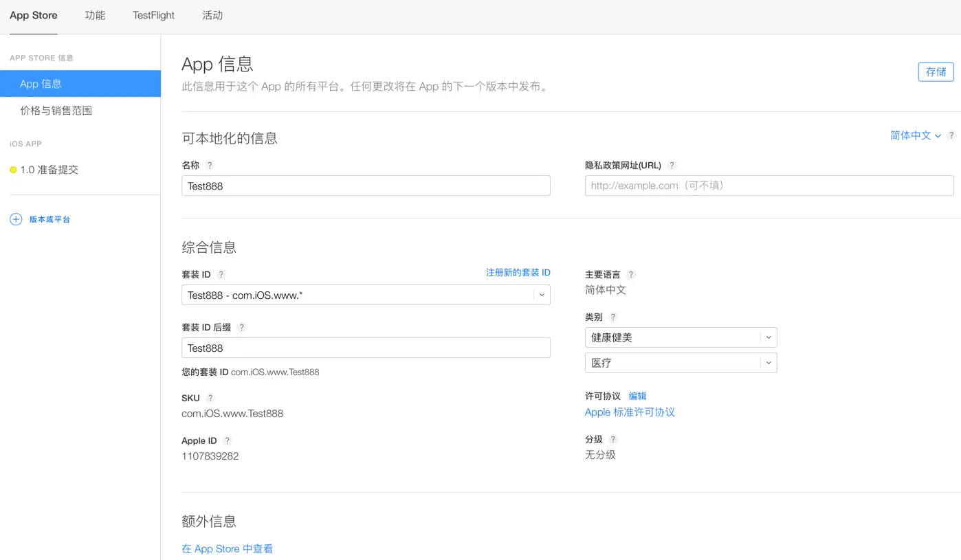
Task: Show help for 主要语言
Action: 631,275
